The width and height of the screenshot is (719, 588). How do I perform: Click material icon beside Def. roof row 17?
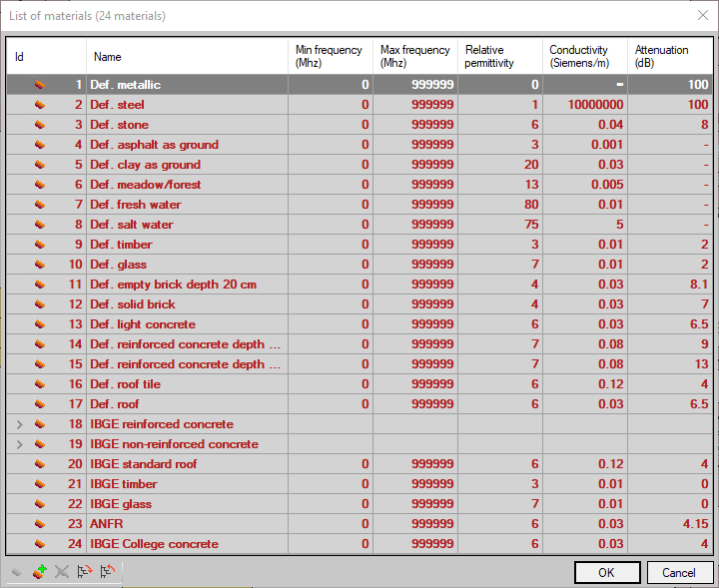coord(40,404)
